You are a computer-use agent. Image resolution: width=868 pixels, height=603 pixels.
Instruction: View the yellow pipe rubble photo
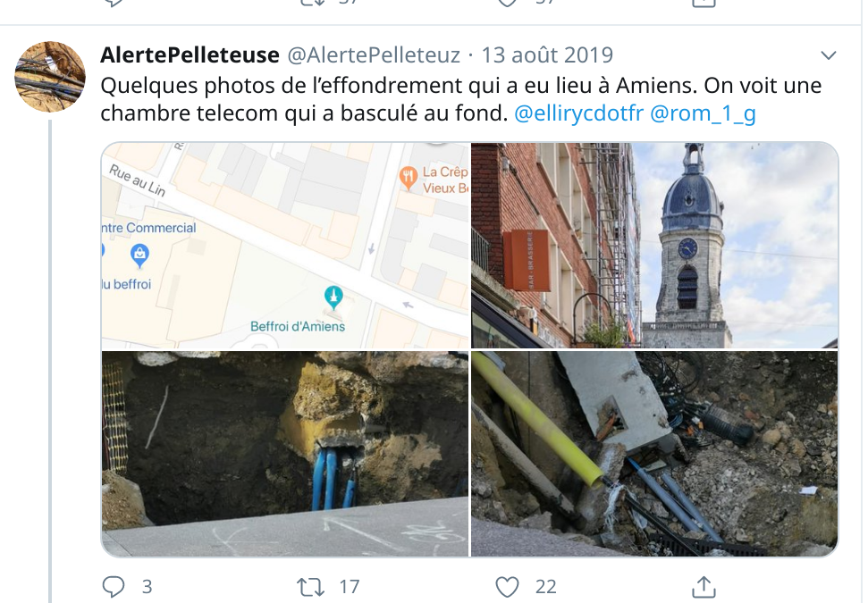[x=654, y=454]
